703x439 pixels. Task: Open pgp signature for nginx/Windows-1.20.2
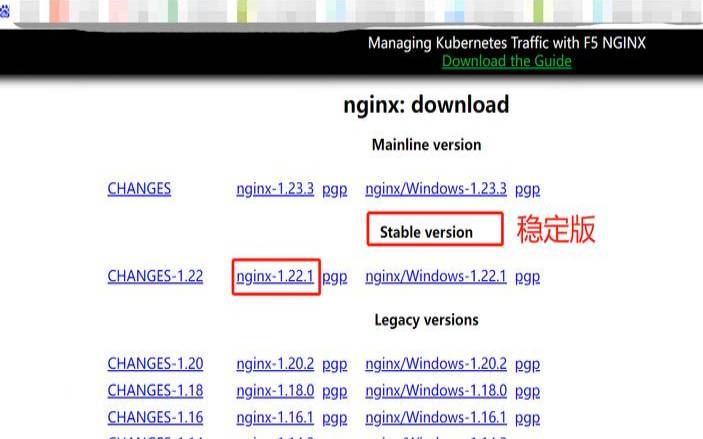coord(527,365)
